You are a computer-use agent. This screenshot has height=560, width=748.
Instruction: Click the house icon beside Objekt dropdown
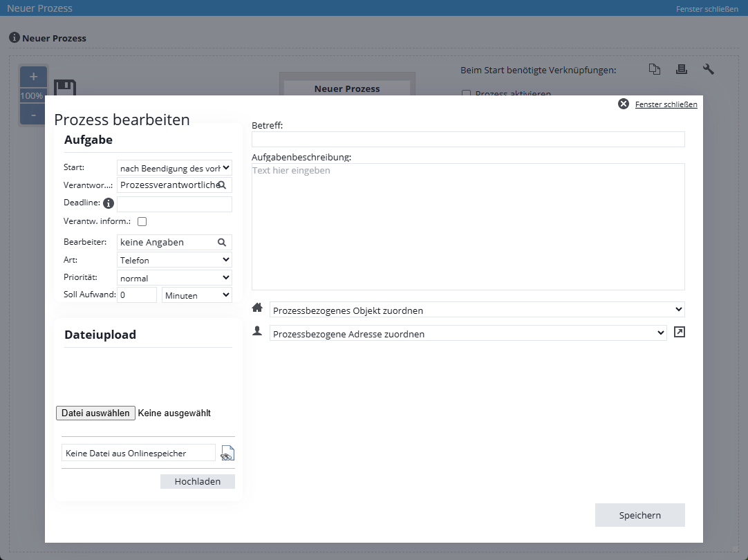coord(257,308)
